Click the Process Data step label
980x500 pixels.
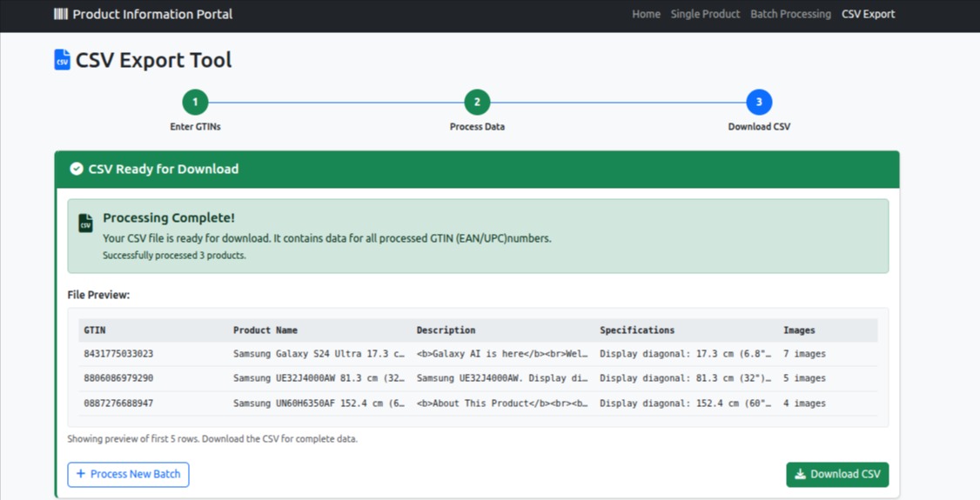pos(477,127)
